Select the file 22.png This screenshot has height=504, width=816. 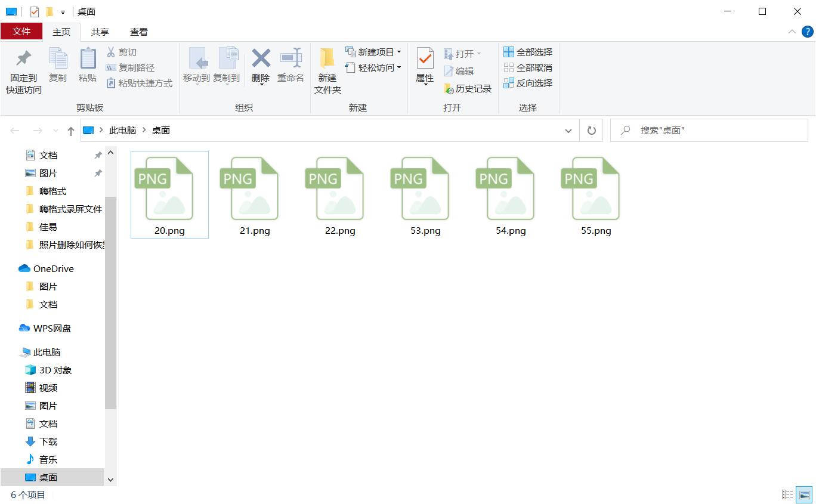click(x=340, y=195)
